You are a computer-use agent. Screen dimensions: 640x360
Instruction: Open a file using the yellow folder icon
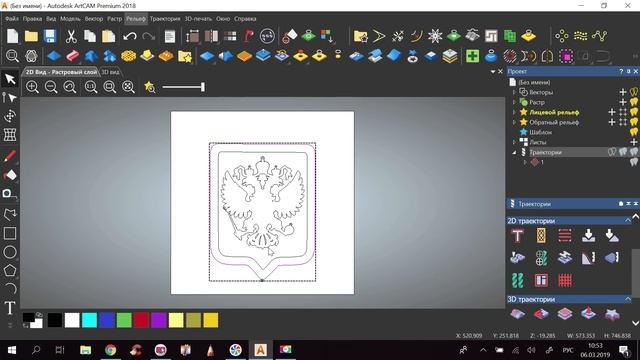click(x=31, y=36)
